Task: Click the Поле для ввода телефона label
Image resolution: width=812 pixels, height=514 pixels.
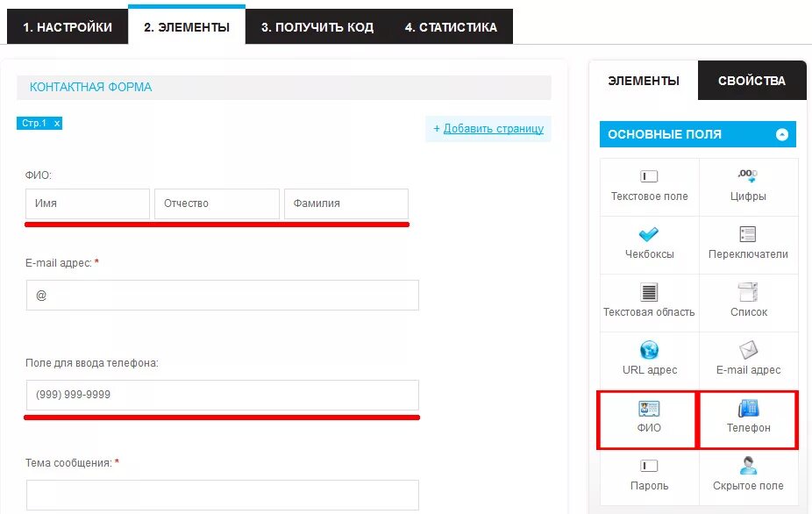Action: 92,363
